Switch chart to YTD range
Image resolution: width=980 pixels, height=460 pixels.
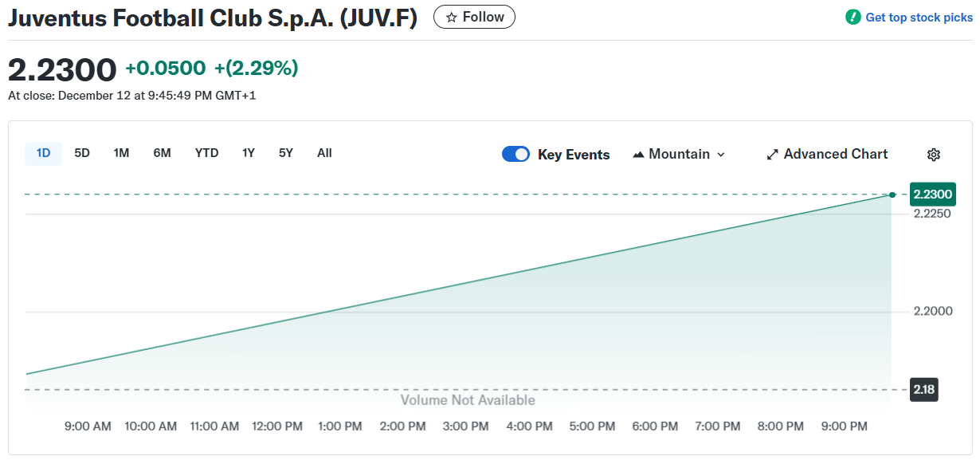tap(206, 153)
